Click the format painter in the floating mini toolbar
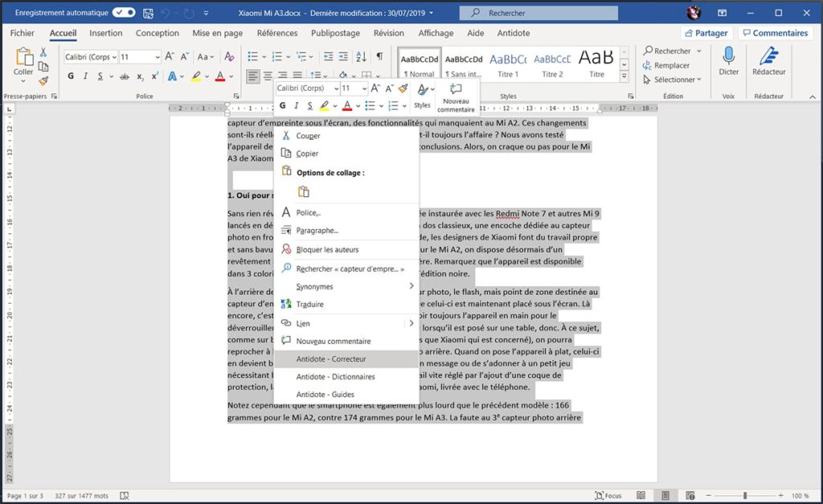The width and height of the screenshot is (823, 504). point(403,88)
